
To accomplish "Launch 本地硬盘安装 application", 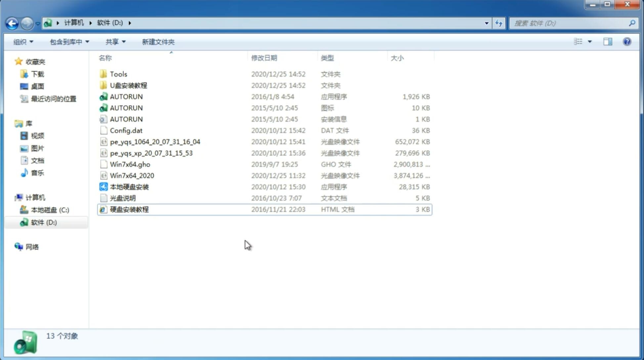I will click(129, 187).
